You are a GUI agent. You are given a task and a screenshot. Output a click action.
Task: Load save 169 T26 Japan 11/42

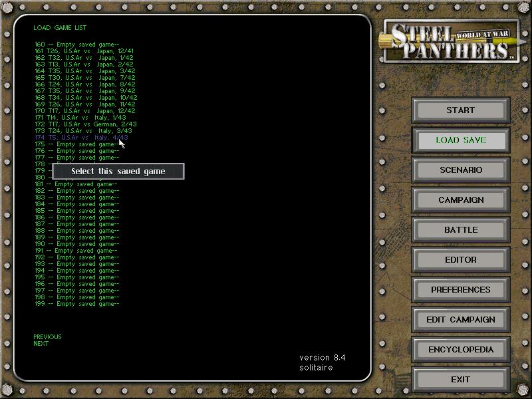point(85,104)
